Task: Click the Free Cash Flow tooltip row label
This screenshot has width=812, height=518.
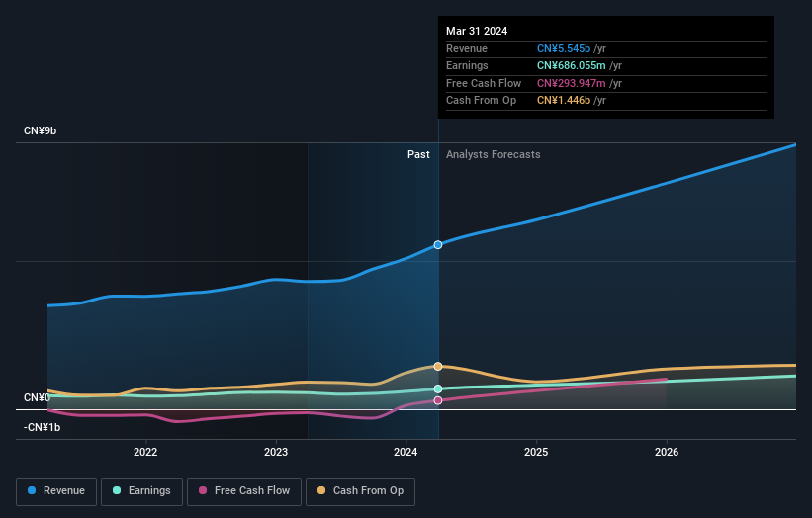Action: click(484, 83)
